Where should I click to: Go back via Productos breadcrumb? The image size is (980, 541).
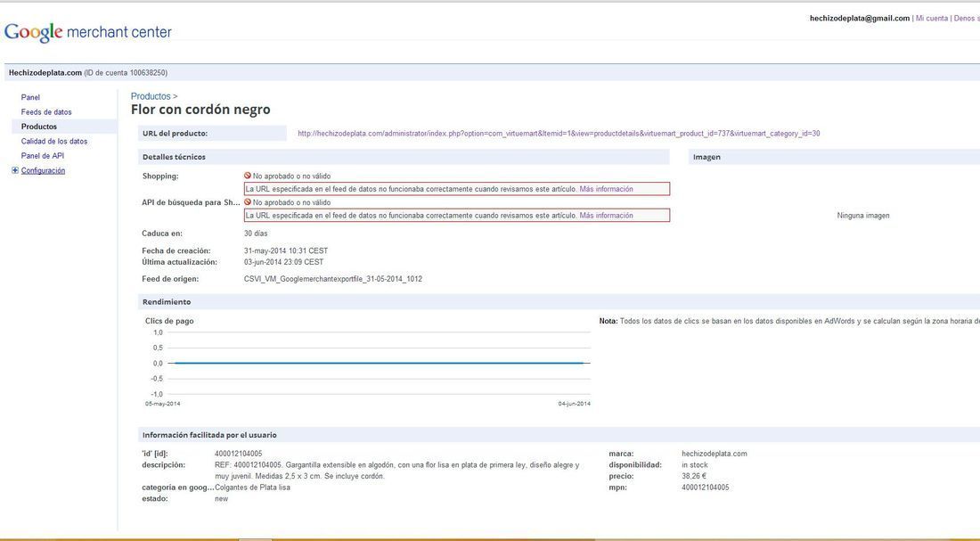[151, 96]
